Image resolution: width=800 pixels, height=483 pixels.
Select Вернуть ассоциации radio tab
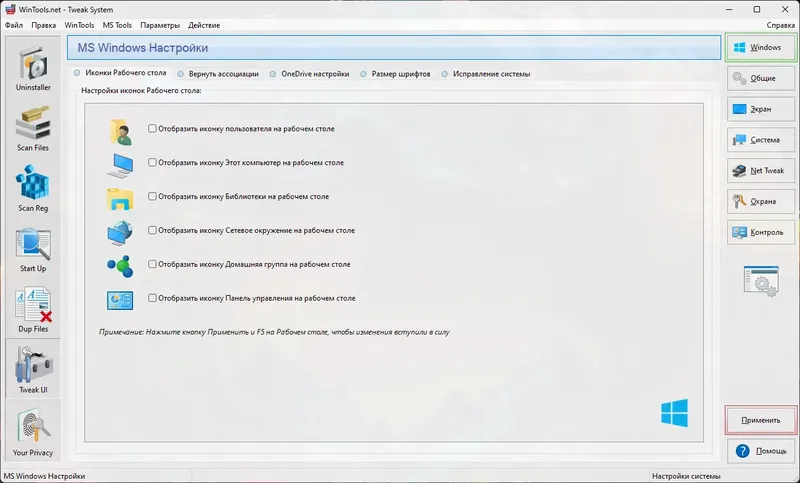[x=218, y=74]
